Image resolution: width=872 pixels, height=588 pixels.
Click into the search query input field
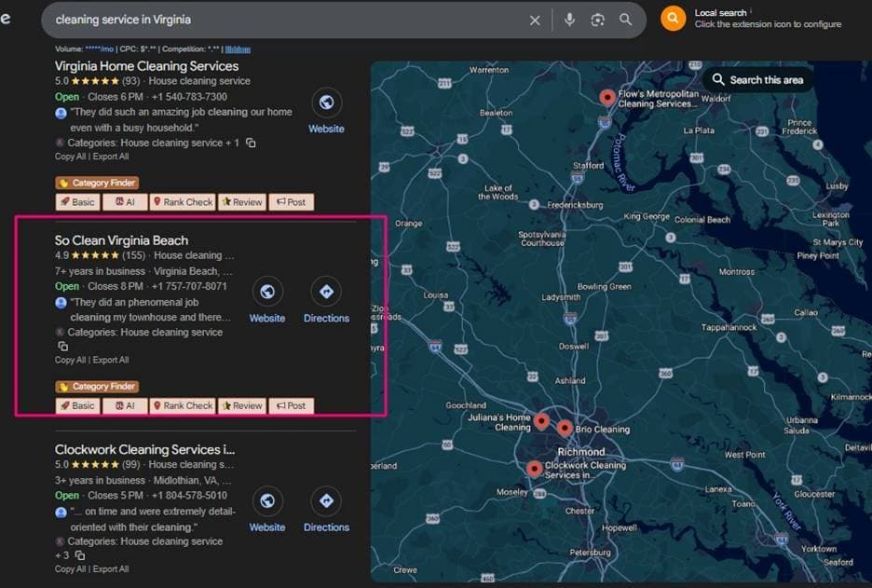coord(279,20)
